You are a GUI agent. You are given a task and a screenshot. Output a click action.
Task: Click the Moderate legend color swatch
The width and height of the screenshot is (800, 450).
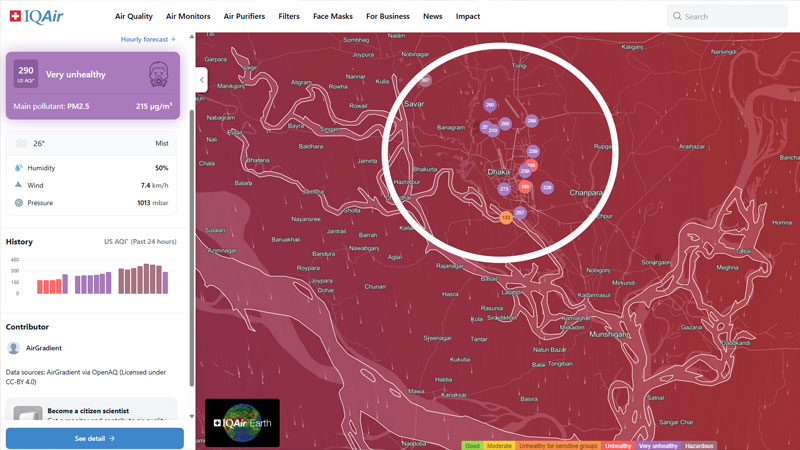click(499, 445)
